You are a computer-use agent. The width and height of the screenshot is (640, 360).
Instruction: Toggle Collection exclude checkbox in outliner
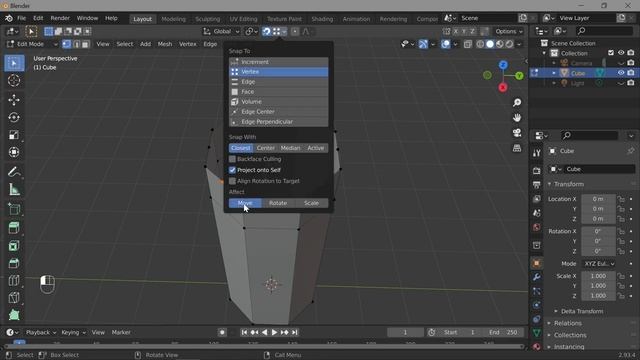tap(611, 53)
